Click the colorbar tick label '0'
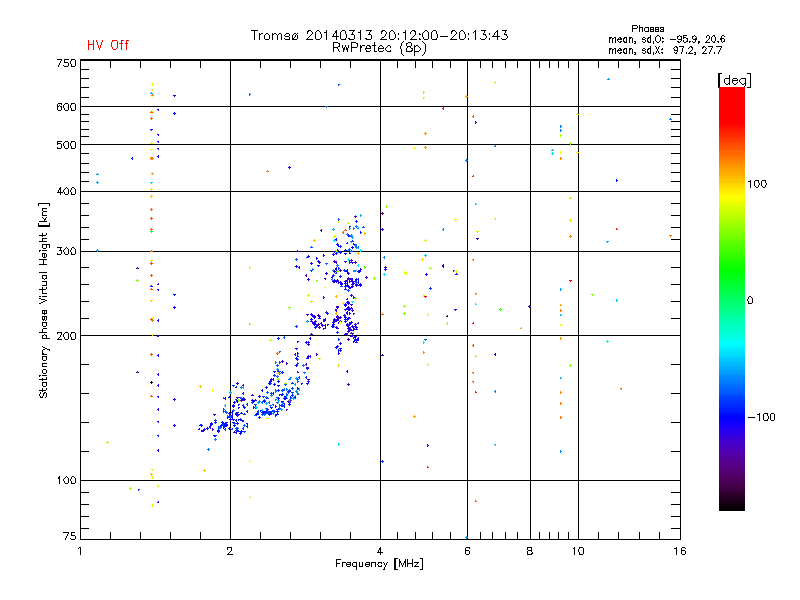800x600 pixels. 750,301
